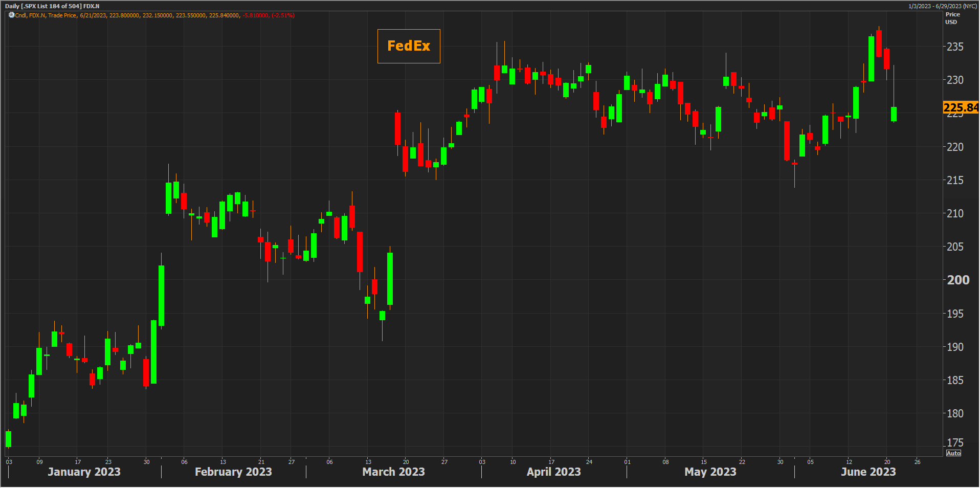Select May 2023 on the time axis

pos(710,472)
